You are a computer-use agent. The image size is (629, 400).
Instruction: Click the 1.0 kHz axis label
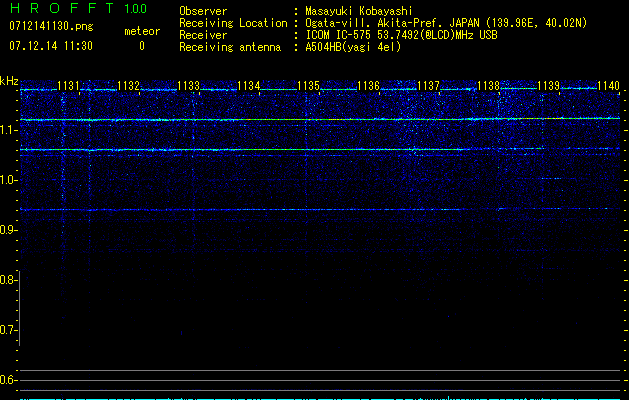tap(8, 180)
